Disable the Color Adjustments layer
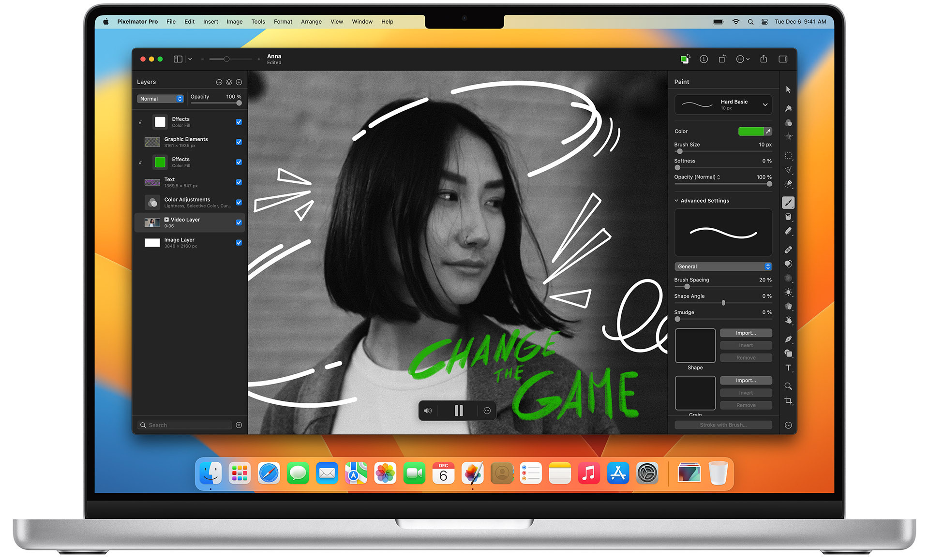The width and height of the screenshot is (929, 560). [x=239, y=202]
